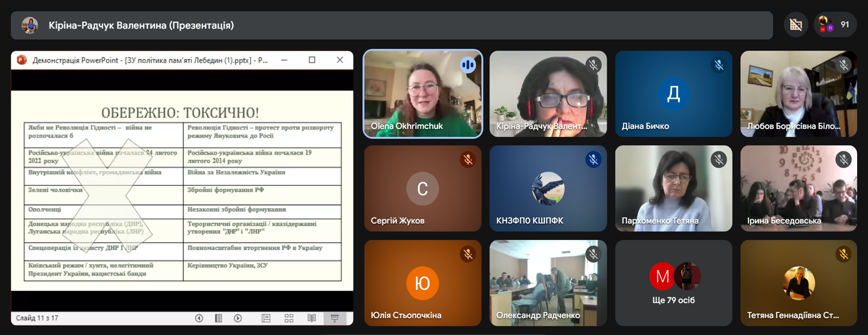Click the notes icon between the slide arrows

pos(218,318)
